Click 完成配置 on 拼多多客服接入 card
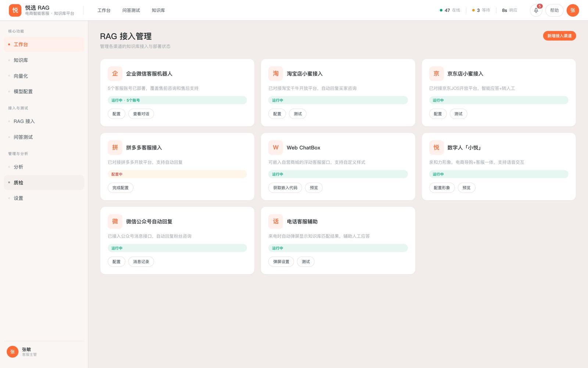The width and height of the screenshot is (588, 368). (x=121, y=188)
